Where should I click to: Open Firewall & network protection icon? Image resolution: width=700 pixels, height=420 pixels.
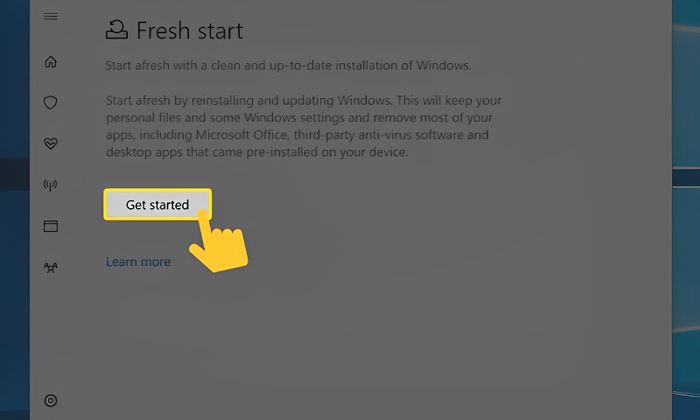tap(51, 185)
